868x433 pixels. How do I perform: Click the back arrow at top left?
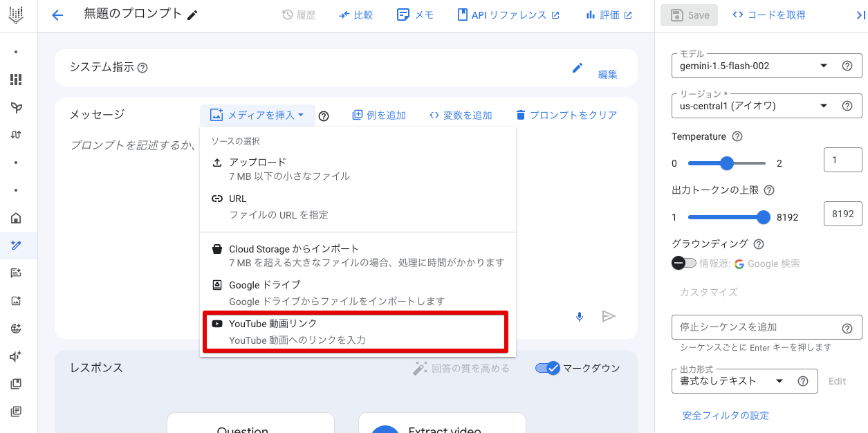pos(57,15)
